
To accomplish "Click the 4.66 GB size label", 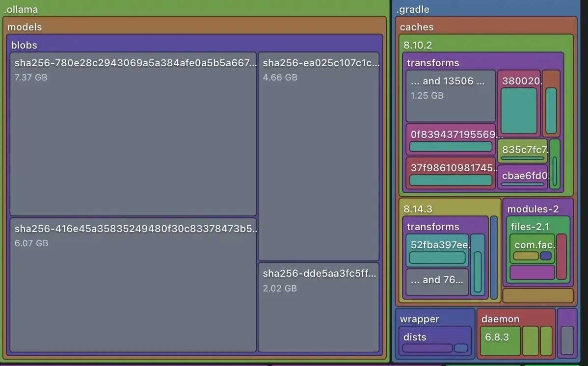I will click(x=280, y=77).
